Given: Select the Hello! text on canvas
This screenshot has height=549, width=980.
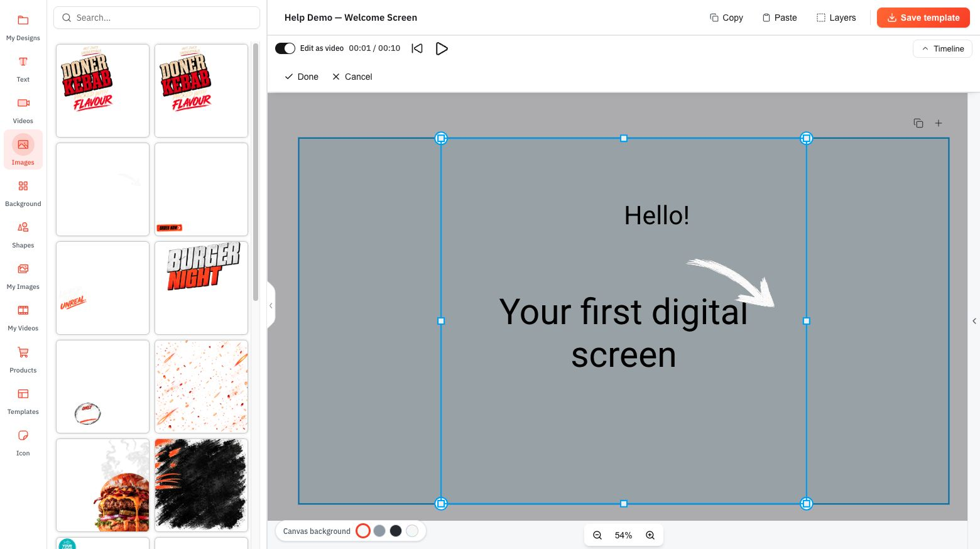Looking at the screenshot, I should click(x=656, y=215).
